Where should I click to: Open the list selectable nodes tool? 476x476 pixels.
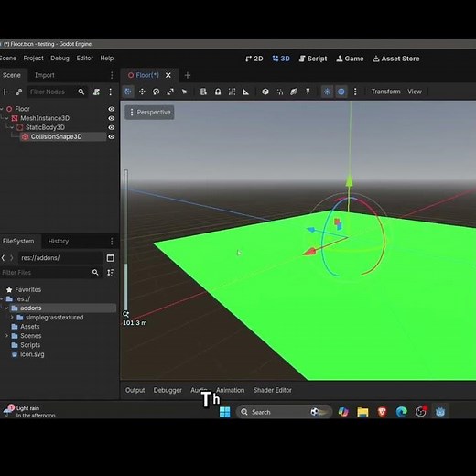click(x=203, y=92)
